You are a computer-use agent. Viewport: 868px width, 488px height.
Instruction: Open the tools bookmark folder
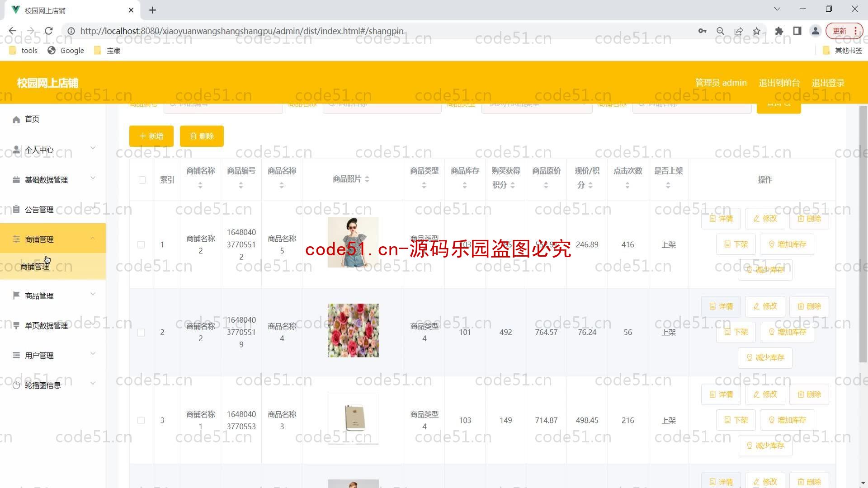click(x=23, y=51)
